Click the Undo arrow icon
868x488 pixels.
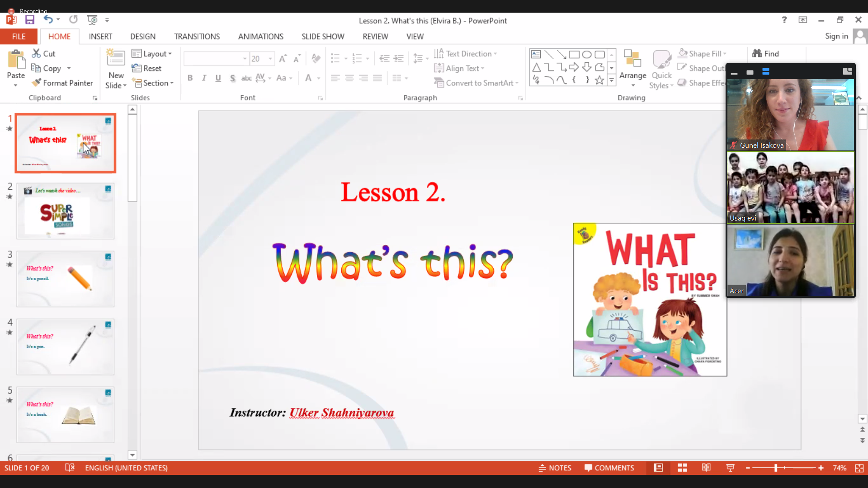point(48,19)
